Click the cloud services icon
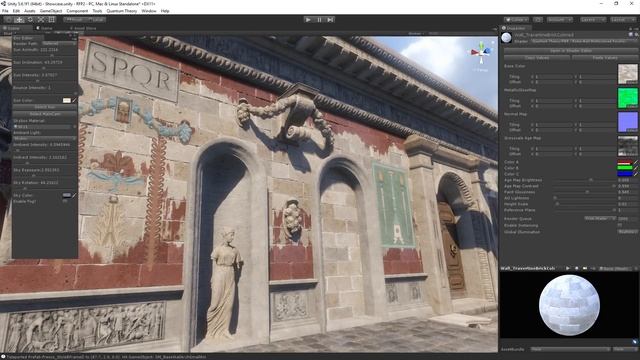This screenshot has height=360, width=640. tap(538, 20)
